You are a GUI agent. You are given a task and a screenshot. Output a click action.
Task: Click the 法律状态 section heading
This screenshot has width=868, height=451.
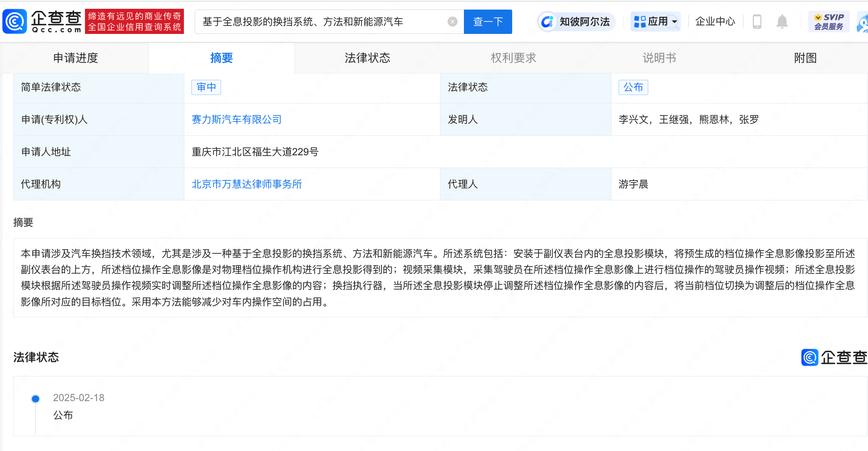tap(36, 357)
